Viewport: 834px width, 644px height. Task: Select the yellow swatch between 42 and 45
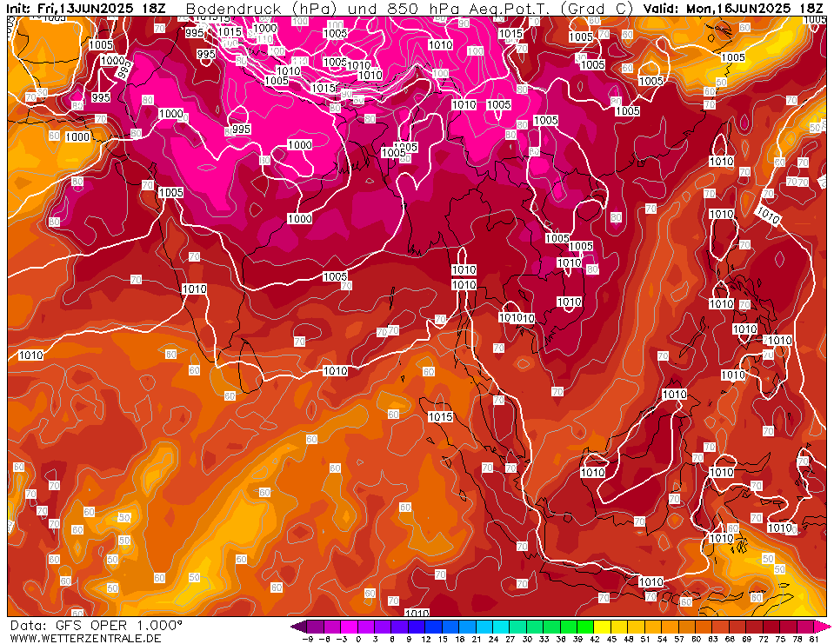point(604,626)
